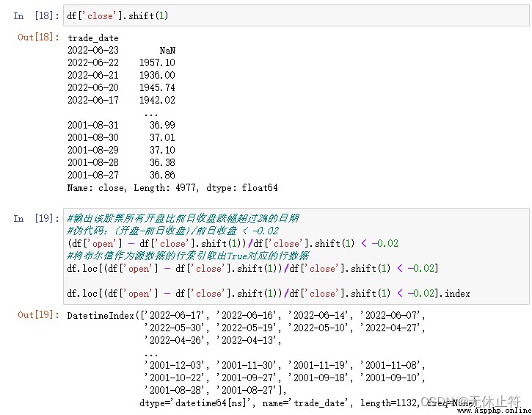Click the third comment line about boolean index
Image resolution: width=532 pixels, height=415 pixels.
(x=188, y=256)
